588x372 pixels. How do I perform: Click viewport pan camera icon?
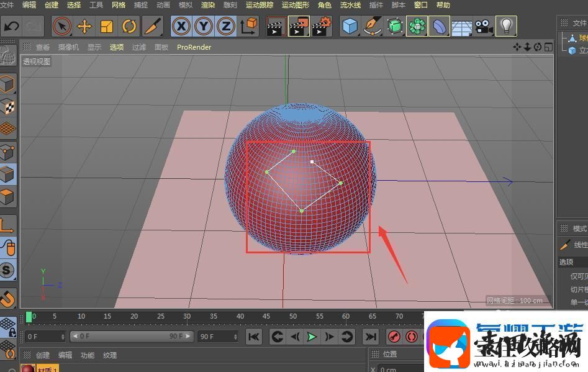[517, 47]
